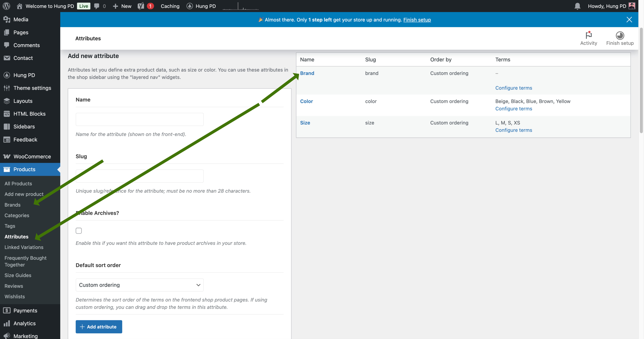The height and width of the screenshot is (339, 644).
Task: Focus the attribute Slug input field
Action: point(140,176)
